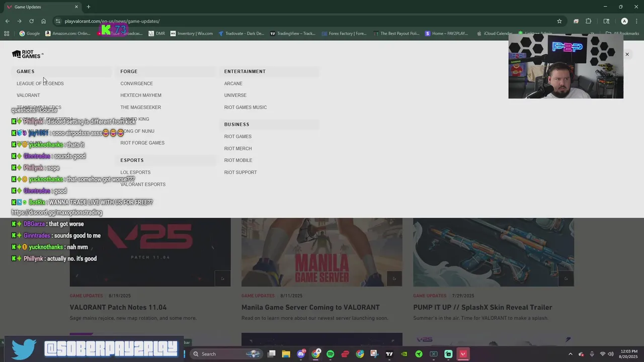The width and height of the screenshot is (644, 362).
Task: Open the Google bookmark
Action: coord(30,34)
